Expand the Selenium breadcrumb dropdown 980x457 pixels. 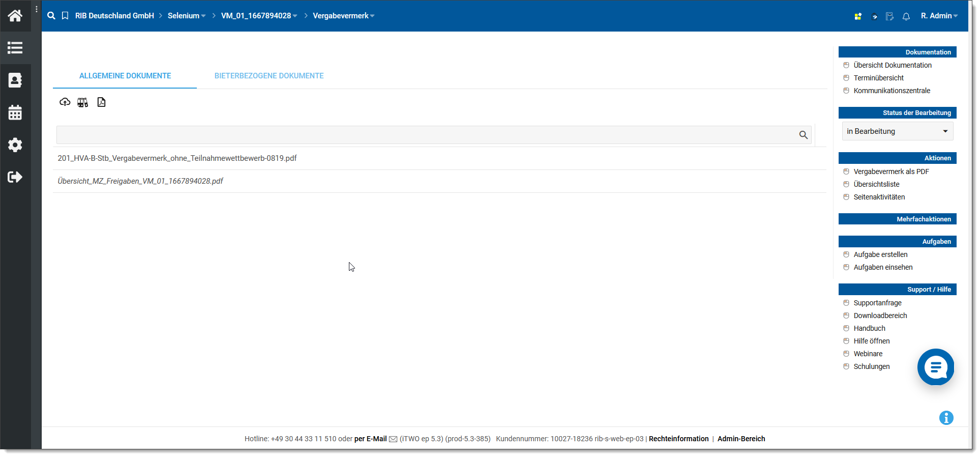(x=187, y=16)
